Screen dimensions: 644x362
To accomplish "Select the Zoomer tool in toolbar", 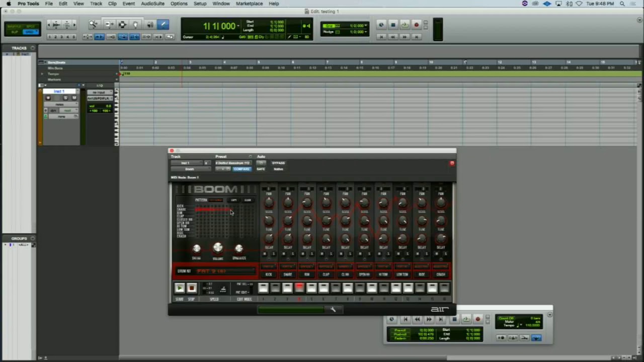I will click(94, 25).
